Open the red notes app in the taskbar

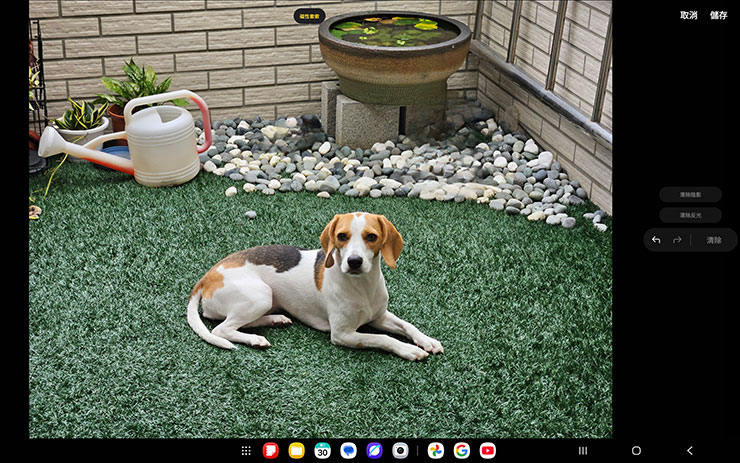pyautogui.click(x=270, y=451)
